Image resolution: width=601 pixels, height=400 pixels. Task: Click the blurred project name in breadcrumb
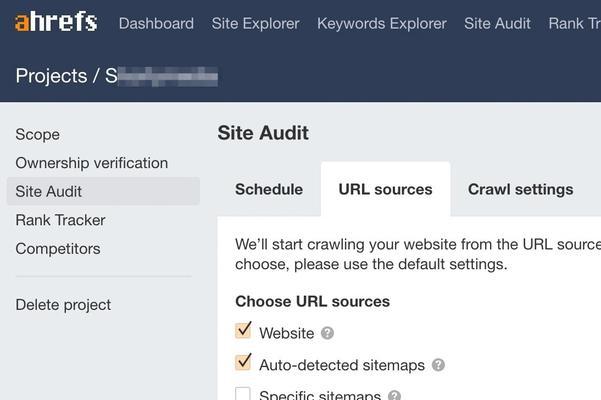tap(161, 76)
